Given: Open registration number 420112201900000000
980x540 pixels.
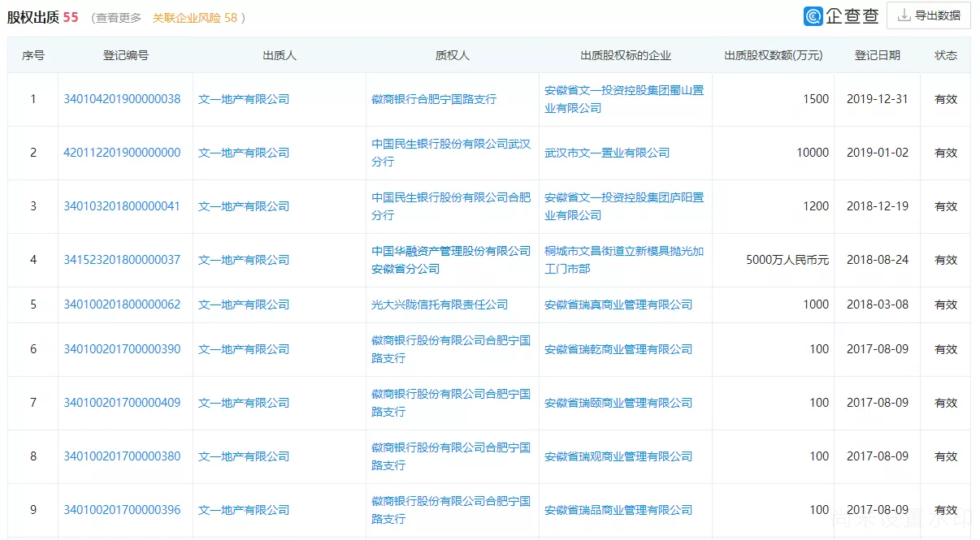Looking at the screenshot, I should pyautogui.click(x=122, y=153).
